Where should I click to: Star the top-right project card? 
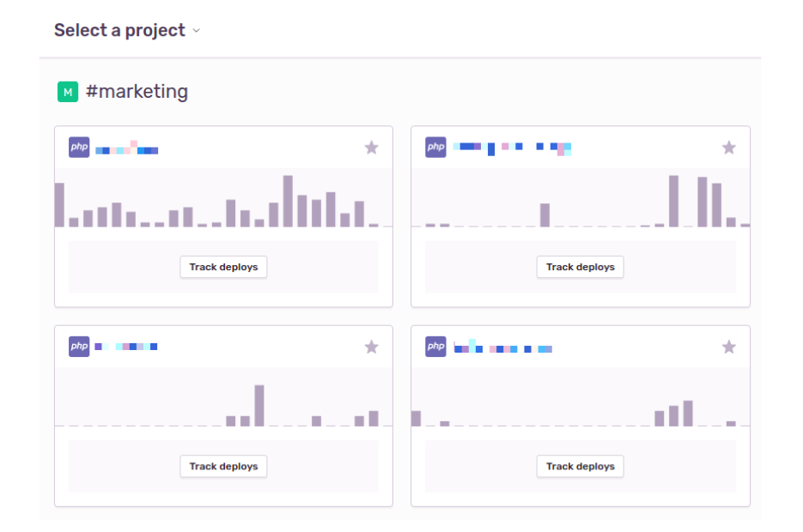point(728,148)
